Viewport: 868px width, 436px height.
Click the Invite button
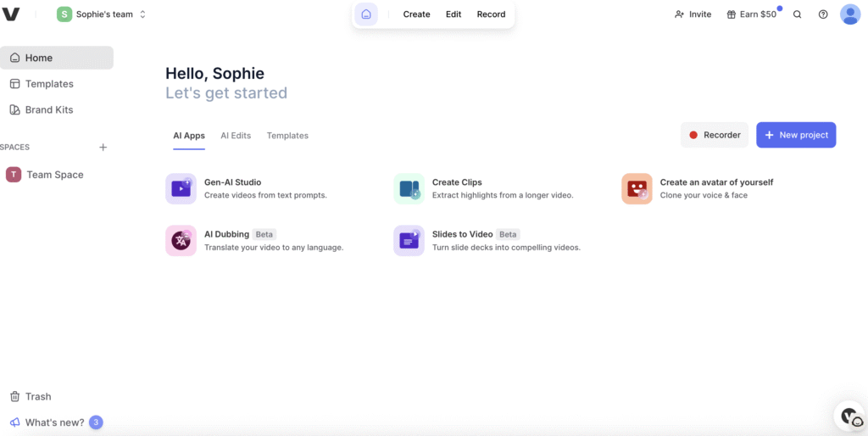693,14
